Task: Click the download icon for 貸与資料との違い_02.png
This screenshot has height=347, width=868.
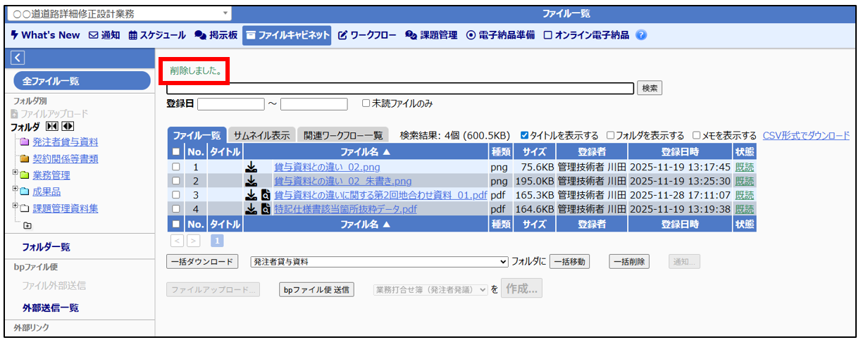Action: click(251, 168)
